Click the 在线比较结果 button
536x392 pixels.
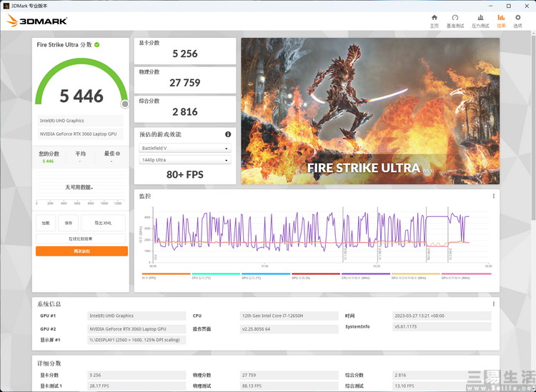[81, 238]
